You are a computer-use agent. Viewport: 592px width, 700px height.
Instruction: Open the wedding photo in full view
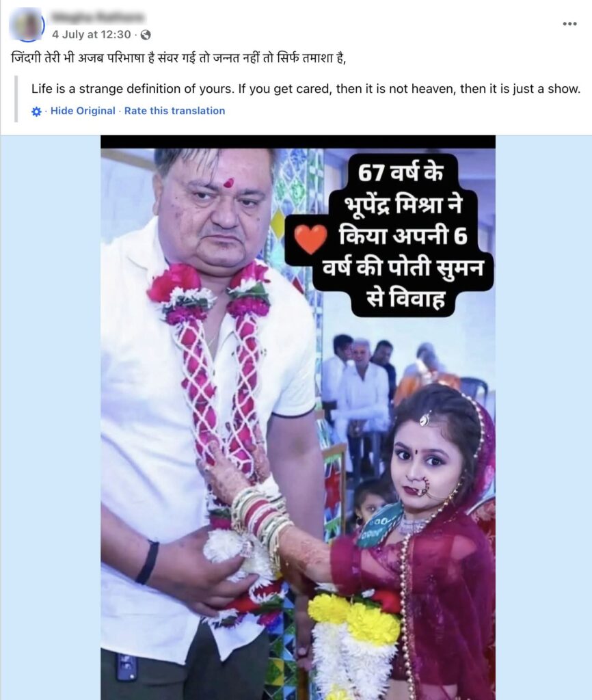298,418
